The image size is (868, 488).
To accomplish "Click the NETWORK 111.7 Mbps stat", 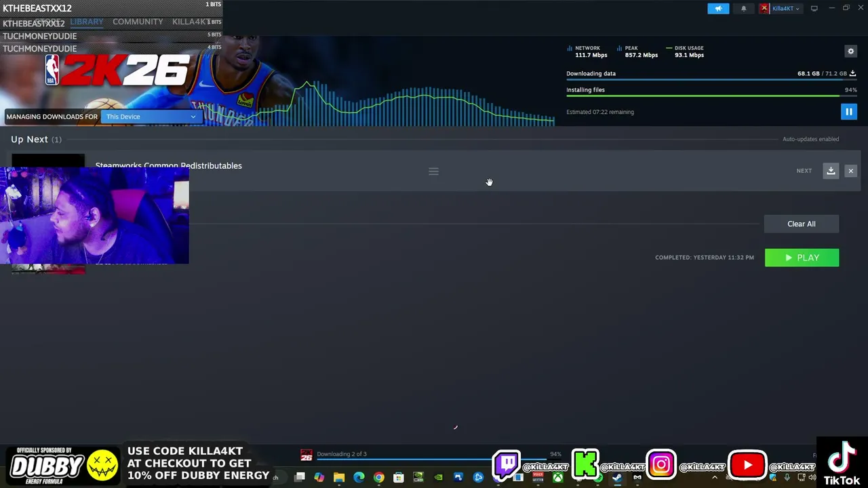I will tap(587, 52).
